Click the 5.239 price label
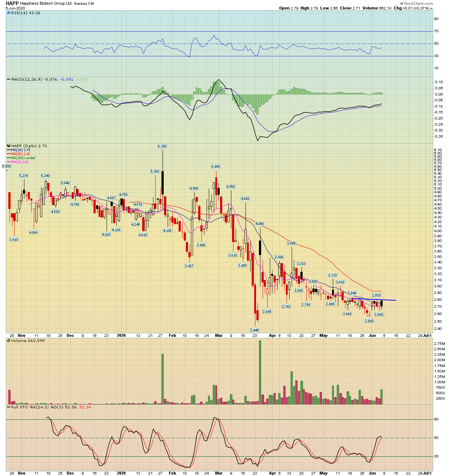Image resolution: width=451 pixels, height=476 pixels. coord(24,176)
